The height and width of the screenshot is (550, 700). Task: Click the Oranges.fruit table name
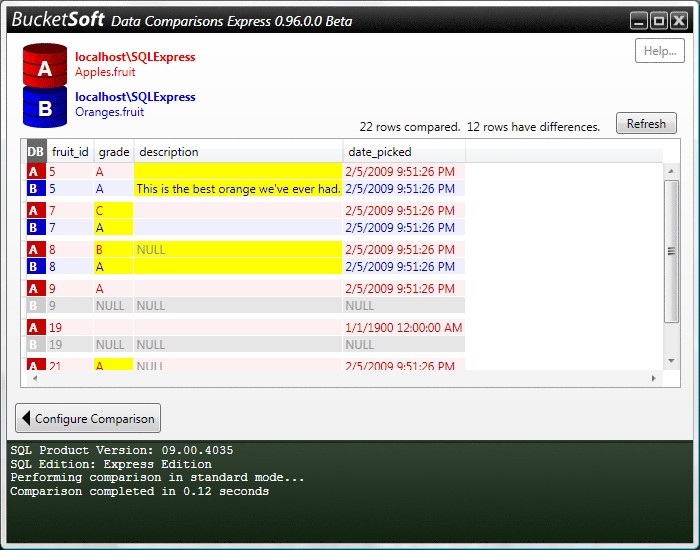(109, 112)
